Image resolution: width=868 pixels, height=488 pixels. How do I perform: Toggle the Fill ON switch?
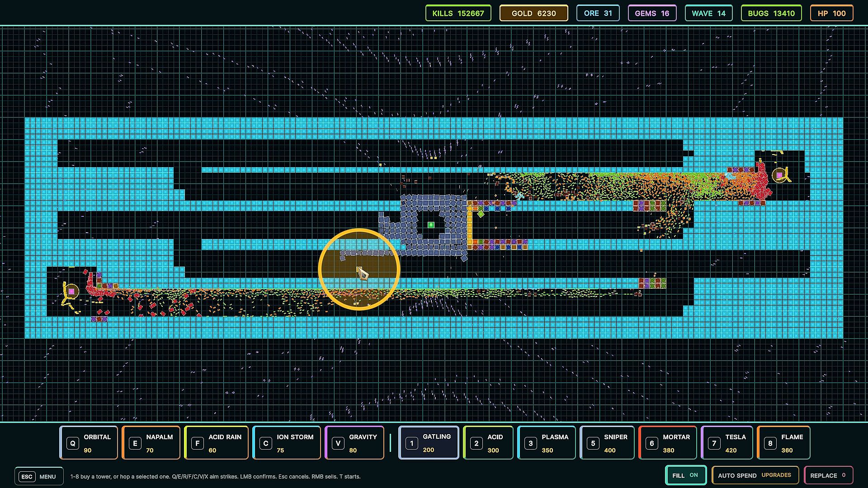coord(686,475)
